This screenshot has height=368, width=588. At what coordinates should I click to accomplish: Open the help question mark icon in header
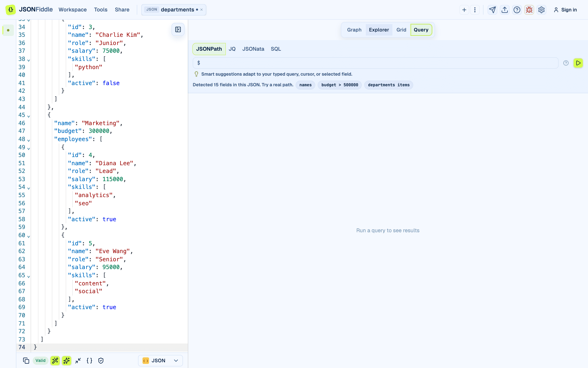517,10
